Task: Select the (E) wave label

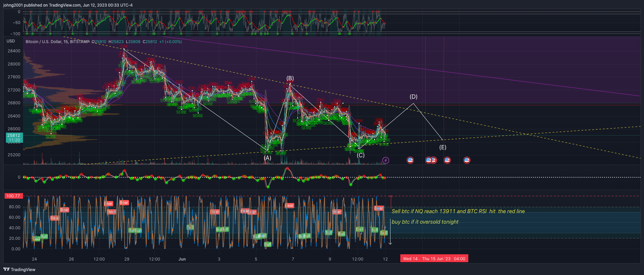Action: [x=443, y=147]
